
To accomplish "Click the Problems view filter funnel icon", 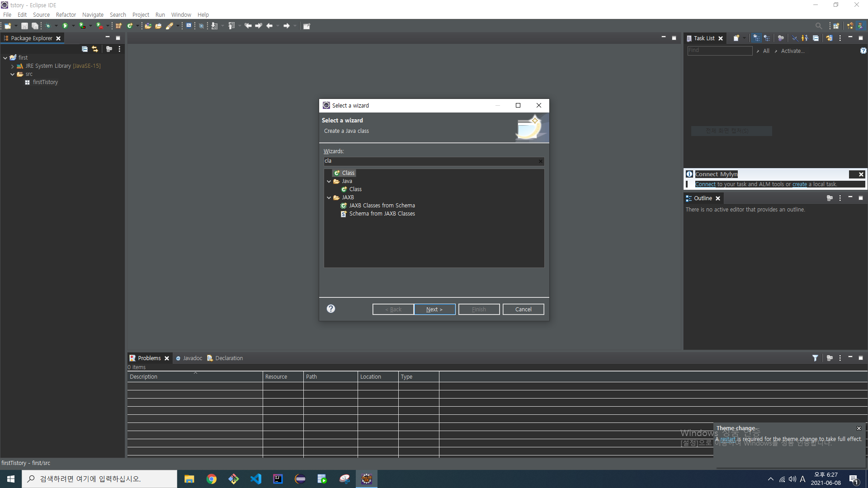I will (x=815, y=358).
